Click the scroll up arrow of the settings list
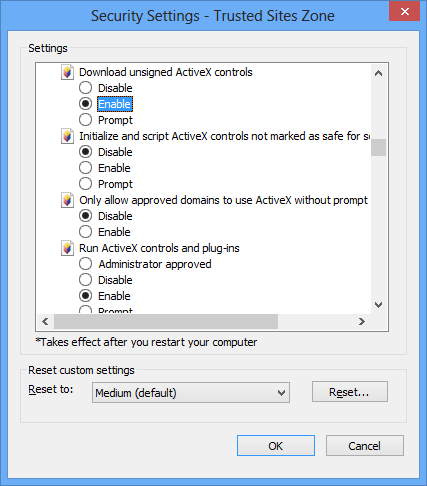 coord(378,73)
